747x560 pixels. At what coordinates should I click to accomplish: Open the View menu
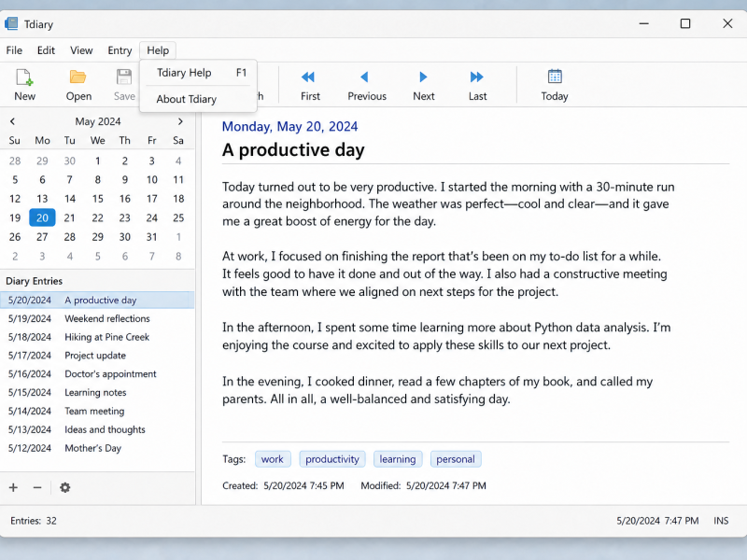[81, 50]
